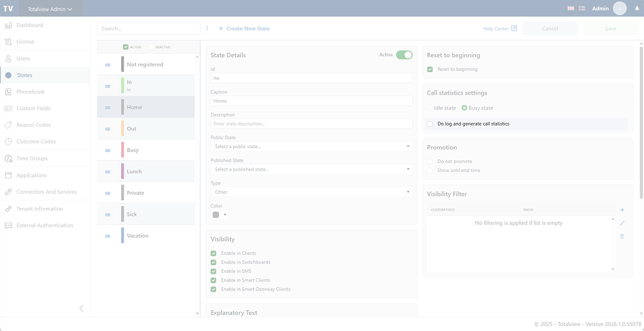This screenshot has height=331, width=644.
Task: Select the Busy state radio button
Action: [x=464, y=108]
